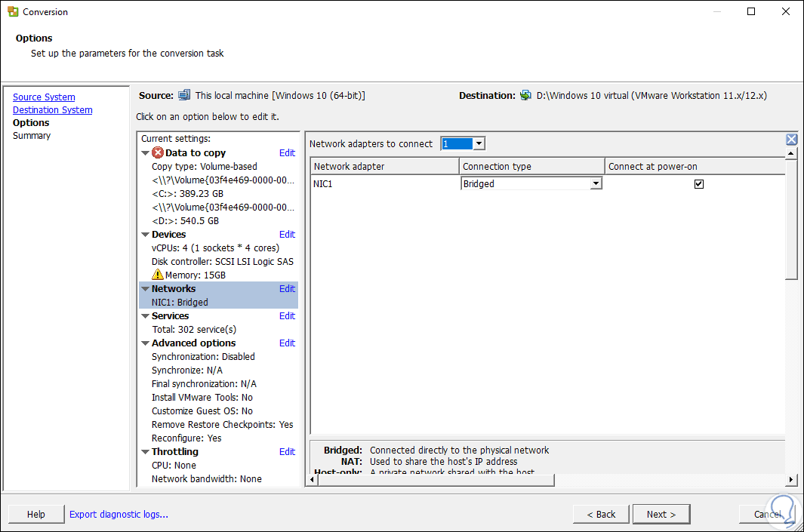Go to Source System step
Screen dimensions: 804x532
point(44,97)
